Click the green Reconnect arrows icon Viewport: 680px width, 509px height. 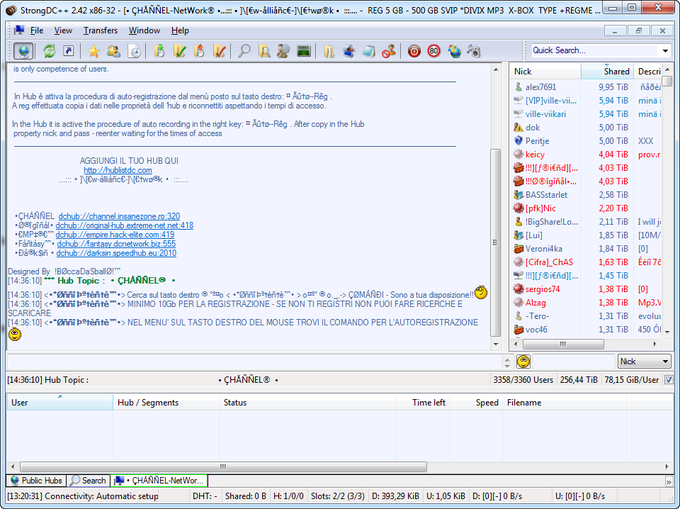pos(49,51)
